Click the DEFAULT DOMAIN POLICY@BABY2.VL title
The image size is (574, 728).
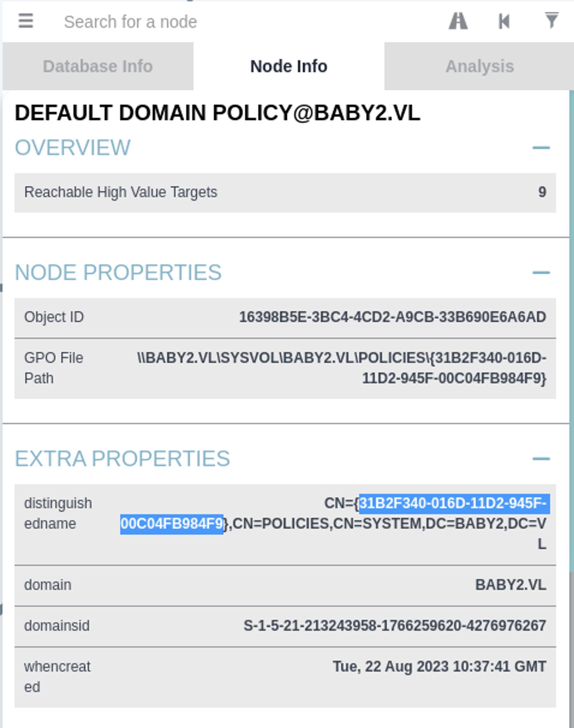tap(218, 113)
